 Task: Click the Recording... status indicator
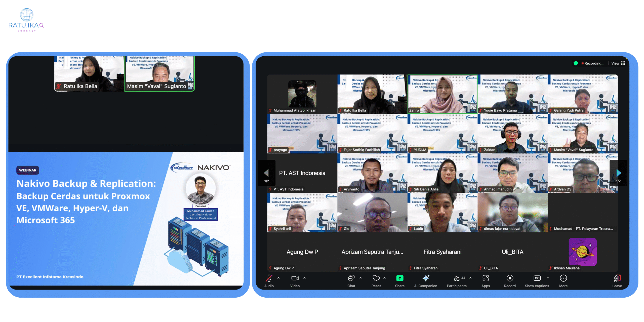click(593, 63)
